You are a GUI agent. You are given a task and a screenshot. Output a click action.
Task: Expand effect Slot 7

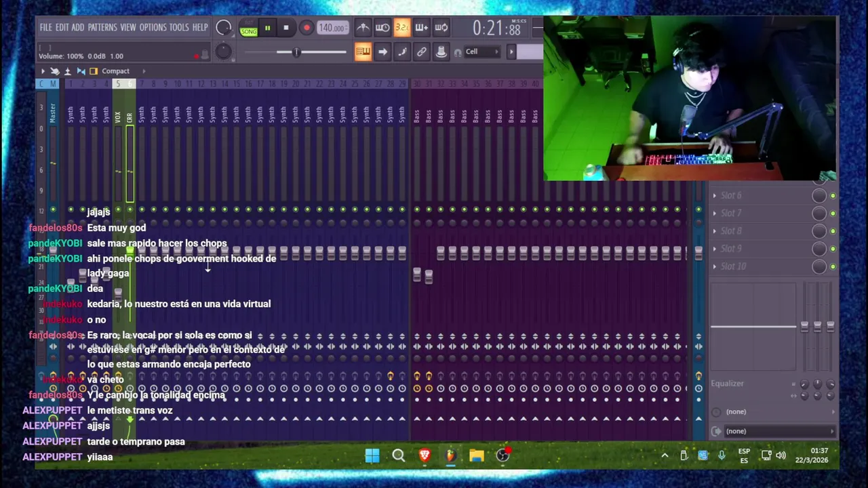(714, 213)
